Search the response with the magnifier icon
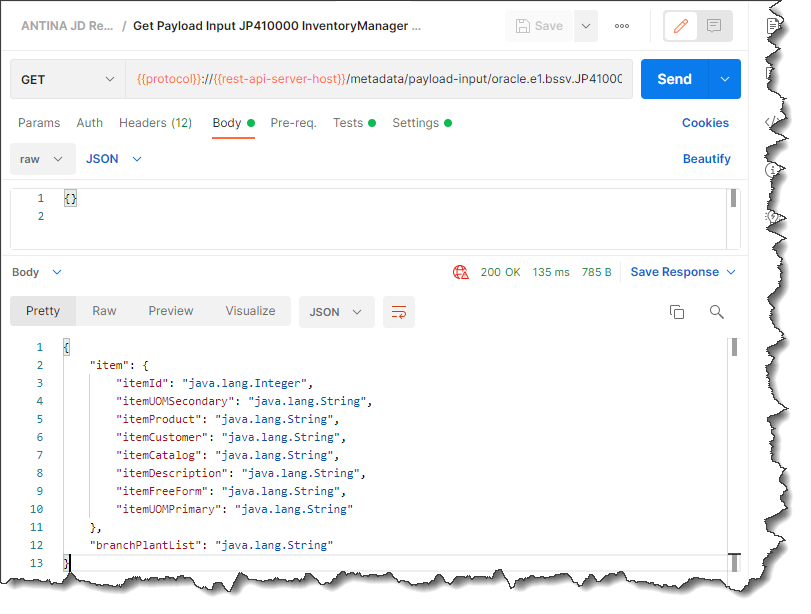The height and width of the screenshot is (614, 811). [716, 312]
